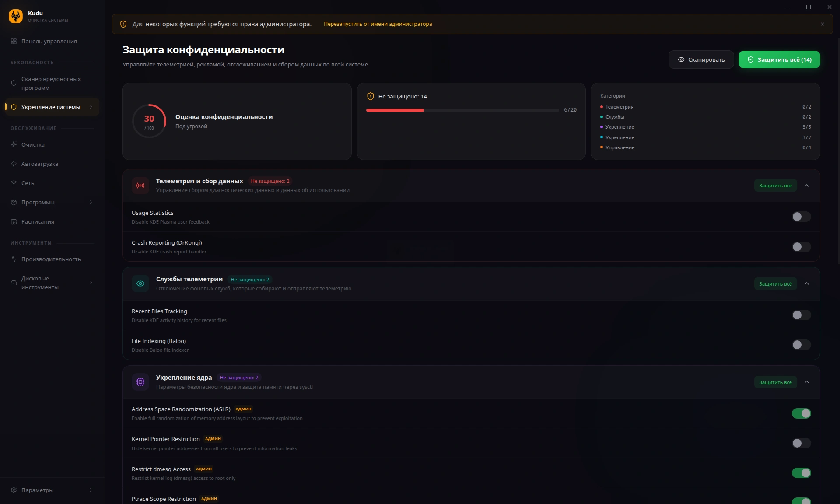Collapse the Телеметрия и сбор данных section

(807, 185)
